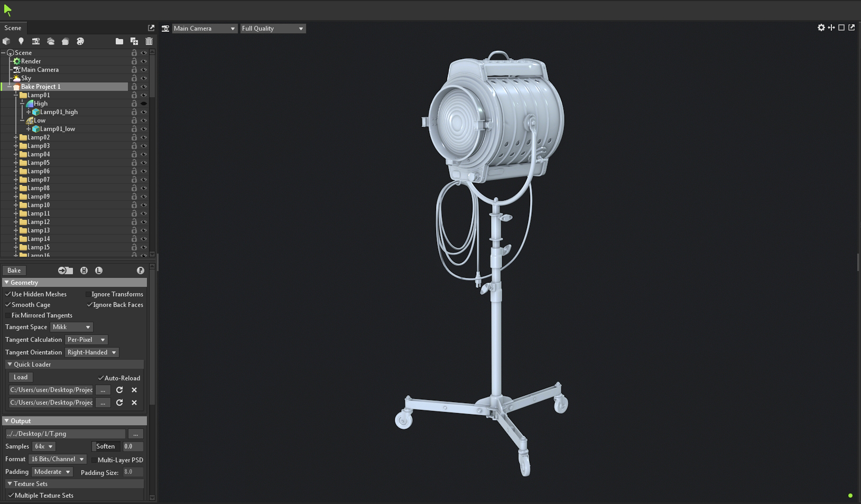
Task: Reload the second Quick Loader file
Action: pos(119,403)
